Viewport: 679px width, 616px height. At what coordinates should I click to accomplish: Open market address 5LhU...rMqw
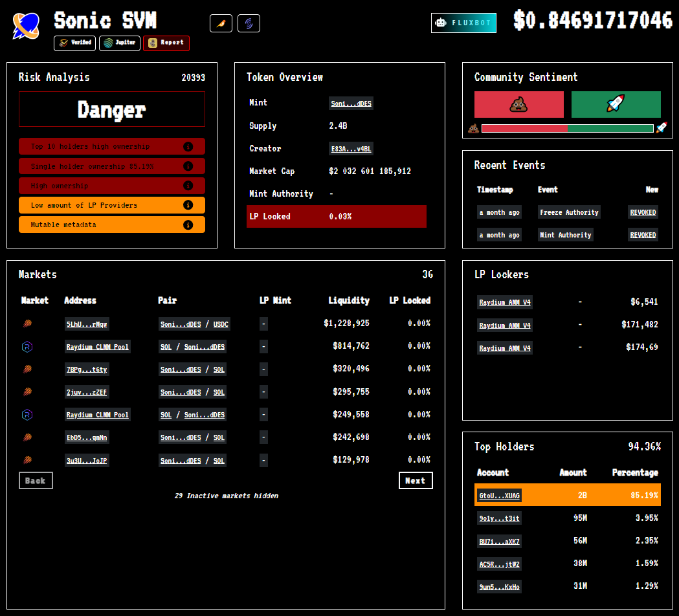[x=87, y=324]
